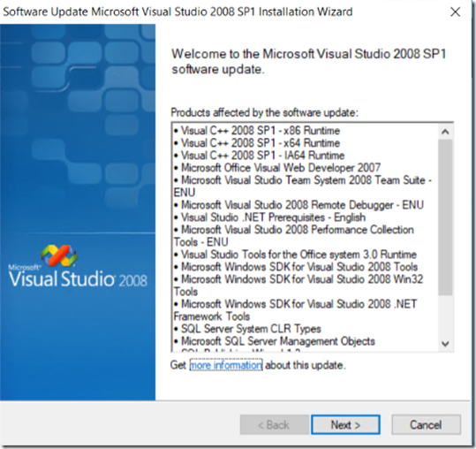
Task: Select Visual C++ 2008 SP1 IA64 Runtime entry
Action: [260, 156]
